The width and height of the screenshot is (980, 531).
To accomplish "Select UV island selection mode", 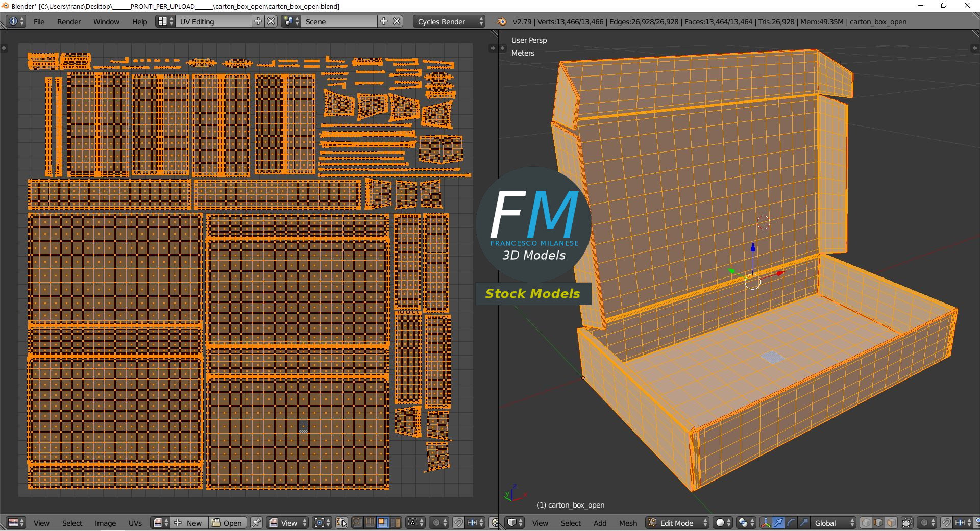I will 396,523.
